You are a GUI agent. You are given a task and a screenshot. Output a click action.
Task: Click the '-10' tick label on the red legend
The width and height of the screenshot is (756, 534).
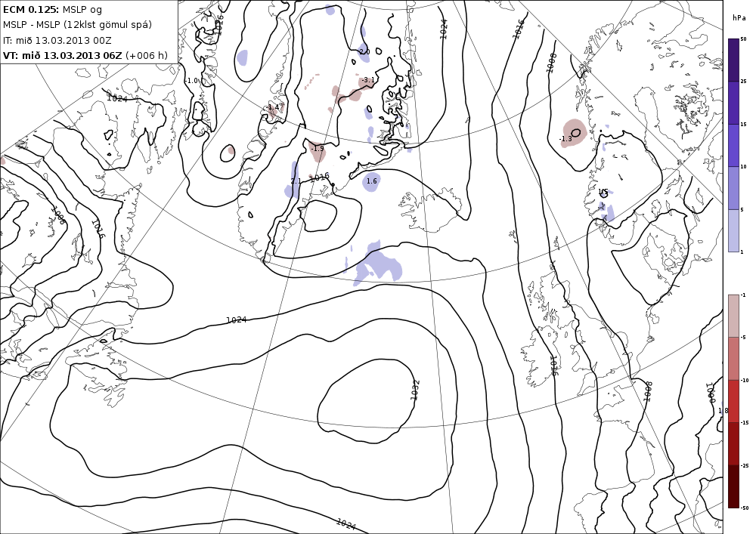[x=745, y=380]
